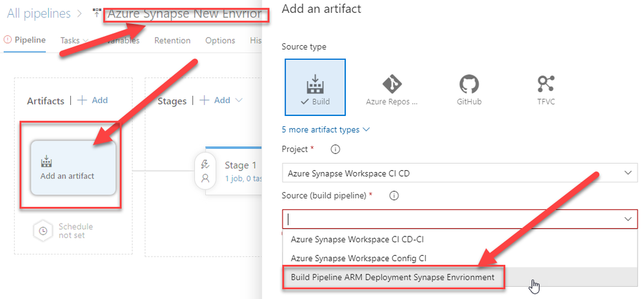Click Add next to Artifacts
The width and height of the screenshot is (644, 299).
tap(93, 101)
